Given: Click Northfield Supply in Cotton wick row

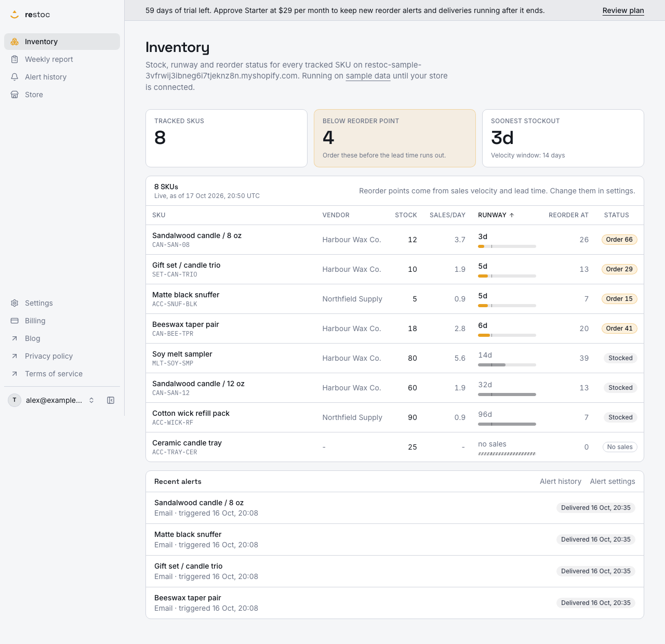Looking at the screenshot, I should 352,417.
